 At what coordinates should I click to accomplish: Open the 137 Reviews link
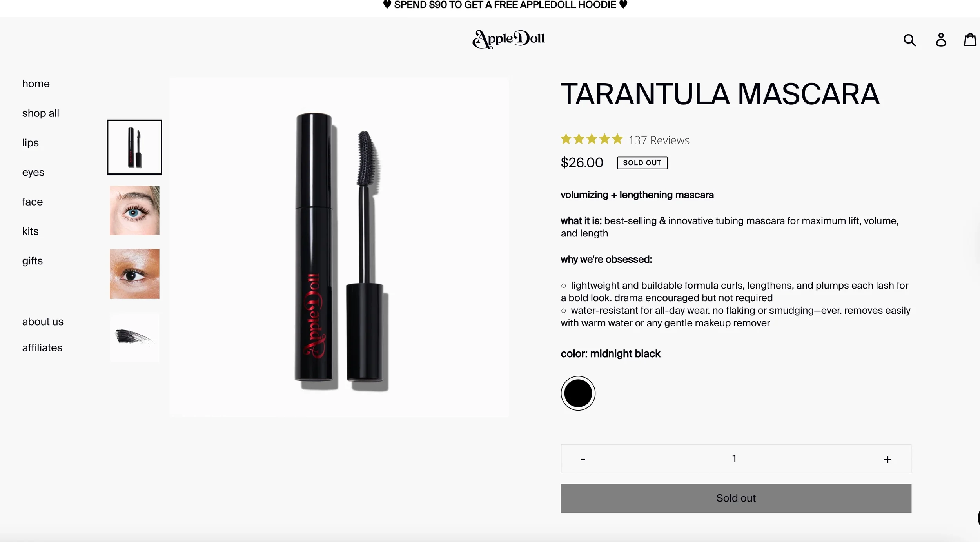click(x=659, y=140)
